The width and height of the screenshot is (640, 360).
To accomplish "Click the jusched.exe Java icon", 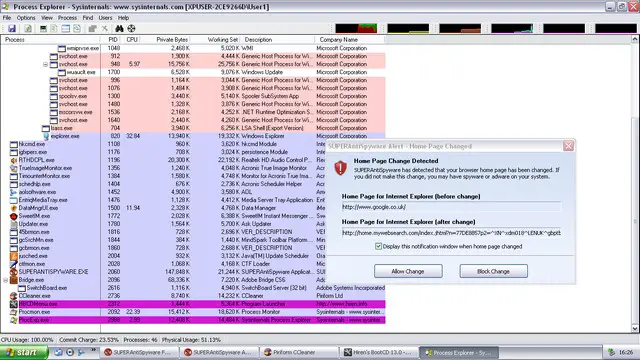I will pos(14,256).
